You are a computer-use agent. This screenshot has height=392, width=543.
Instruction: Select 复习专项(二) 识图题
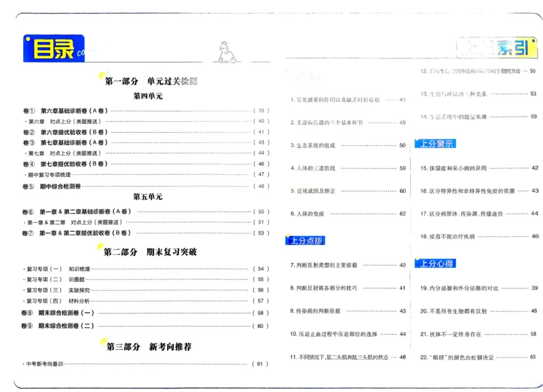[145, 279]
